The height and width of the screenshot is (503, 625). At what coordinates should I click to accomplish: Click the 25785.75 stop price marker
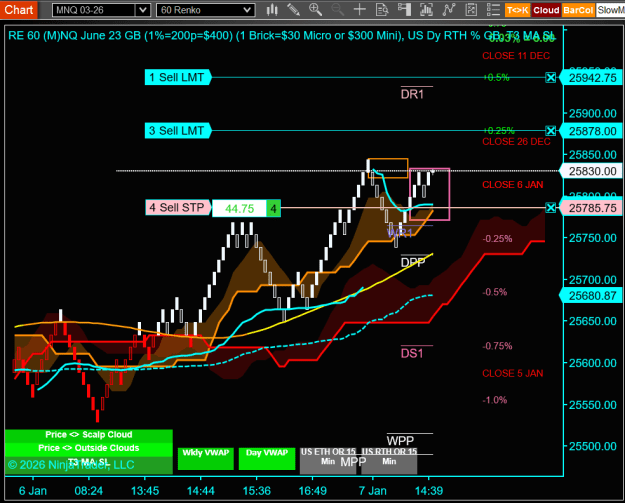click(x=592, y=208)
